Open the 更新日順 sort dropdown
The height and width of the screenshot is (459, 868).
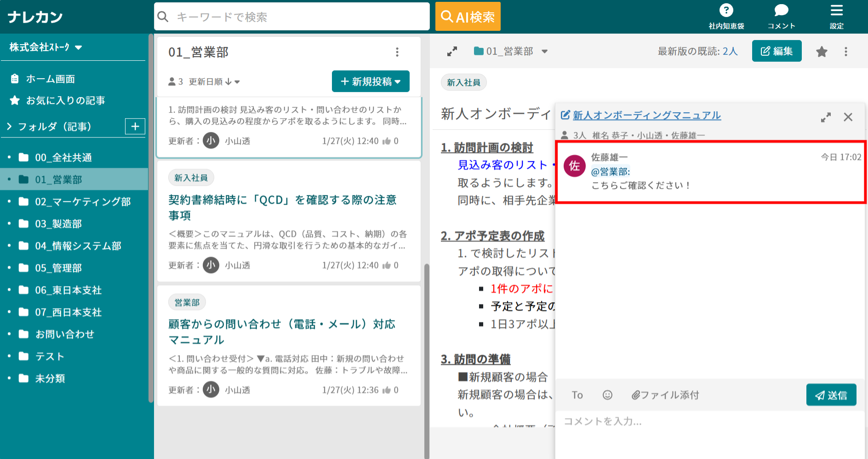tap(210, 81)
